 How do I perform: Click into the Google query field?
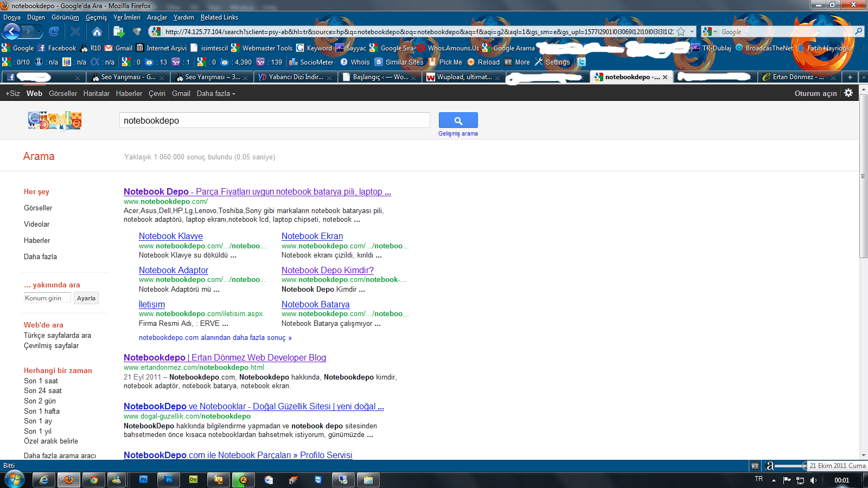pyautogui.click(x=275, y=120)
